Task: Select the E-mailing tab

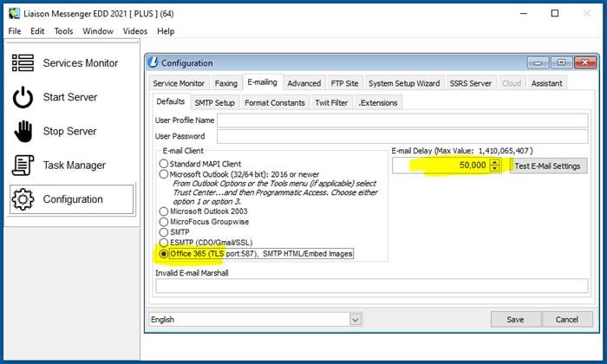Action: [263, 82]
